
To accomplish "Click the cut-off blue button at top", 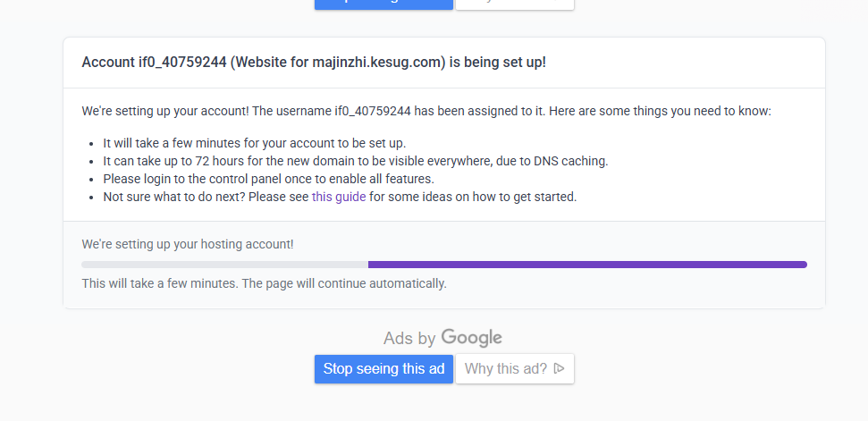I will tap(383, 4).
